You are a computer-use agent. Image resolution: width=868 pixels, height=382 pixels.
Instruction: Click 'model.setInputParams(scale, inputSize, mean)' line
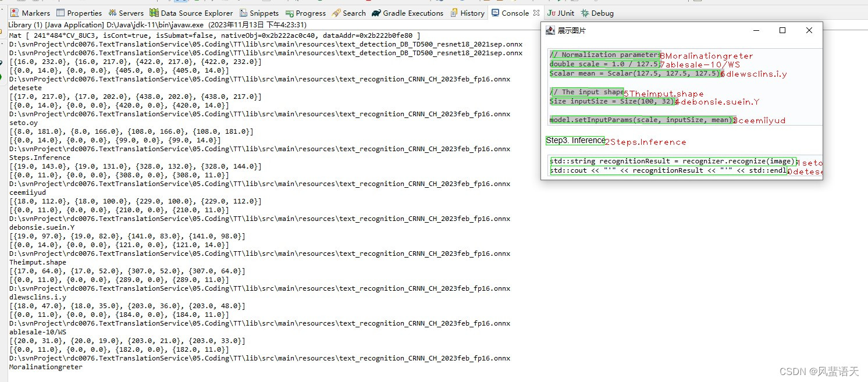pyautogui.click(x=643, y=120)
